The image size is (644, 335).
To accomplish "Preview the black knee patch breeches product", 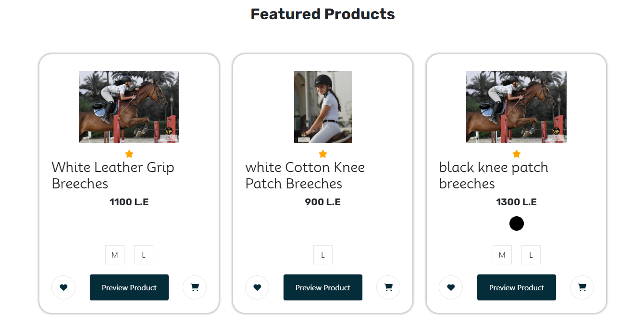I will click(x=517, y=287).
